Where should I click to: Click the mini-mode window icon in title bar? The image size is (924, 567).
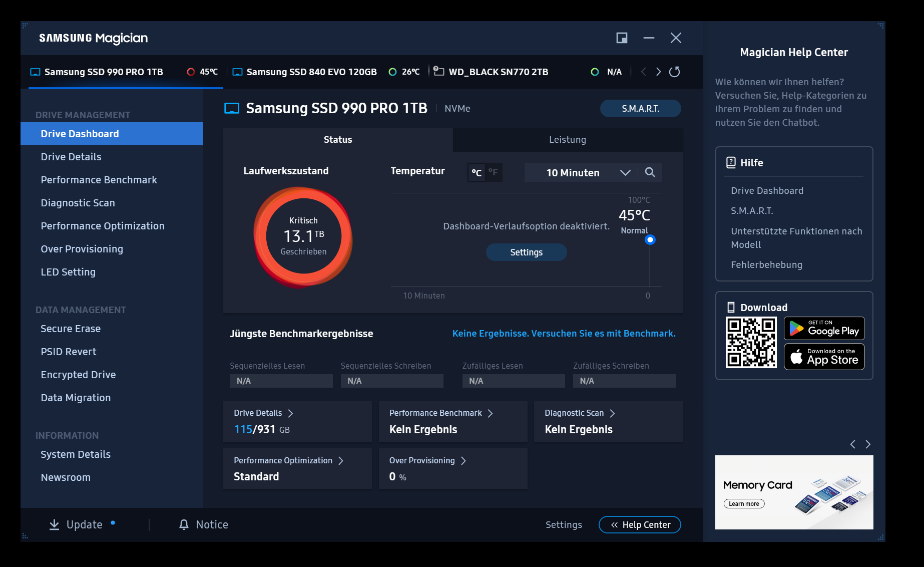click(622, 38)
